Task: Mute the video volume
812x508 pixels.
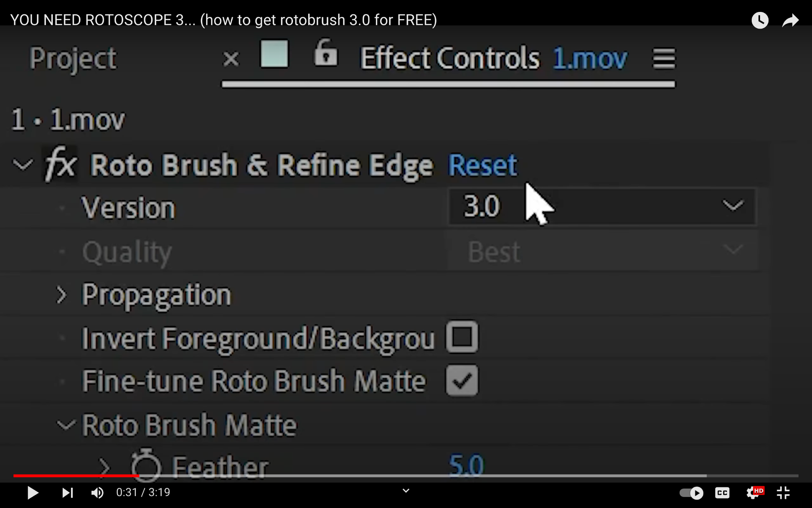Action: [x=98, y=493]
